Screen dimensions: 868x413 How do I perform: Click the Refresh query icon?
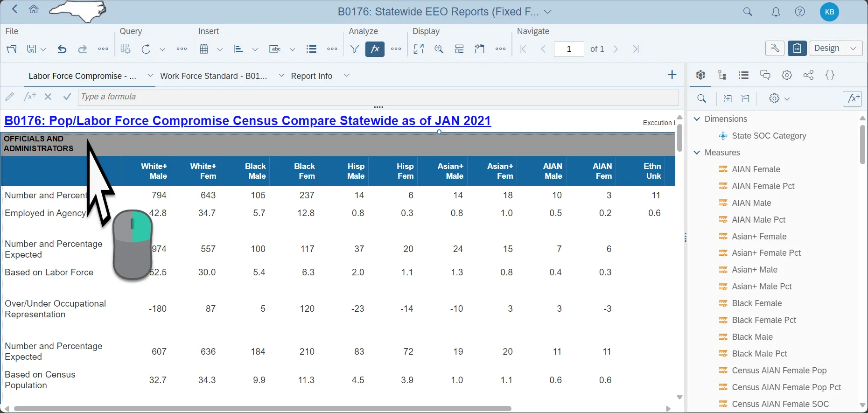coord(146,49)
